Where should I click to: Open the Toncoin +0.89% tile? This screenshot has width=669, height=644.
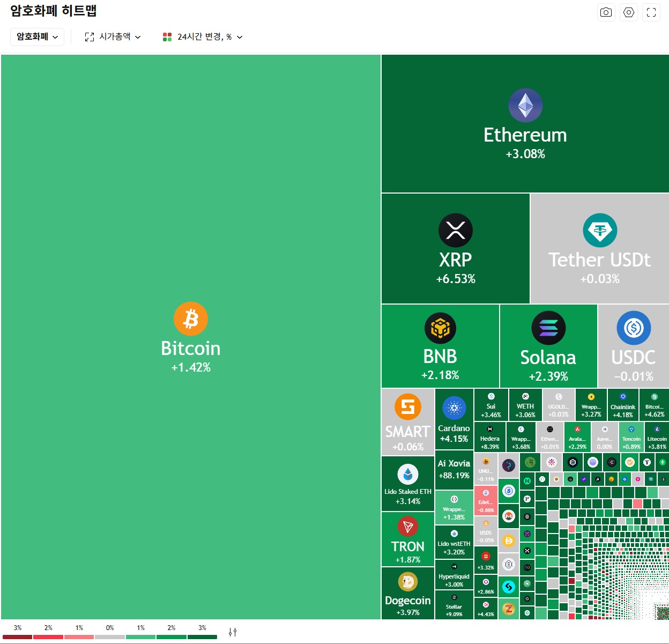(x=631, y=437)
